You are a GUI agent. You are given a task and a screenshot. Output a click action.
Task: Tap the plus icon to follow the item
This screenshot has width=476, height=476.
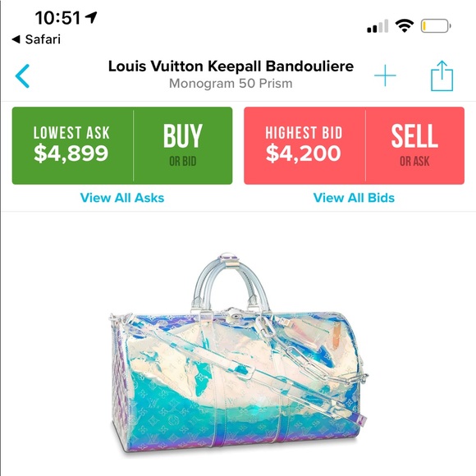coord(385,76)
